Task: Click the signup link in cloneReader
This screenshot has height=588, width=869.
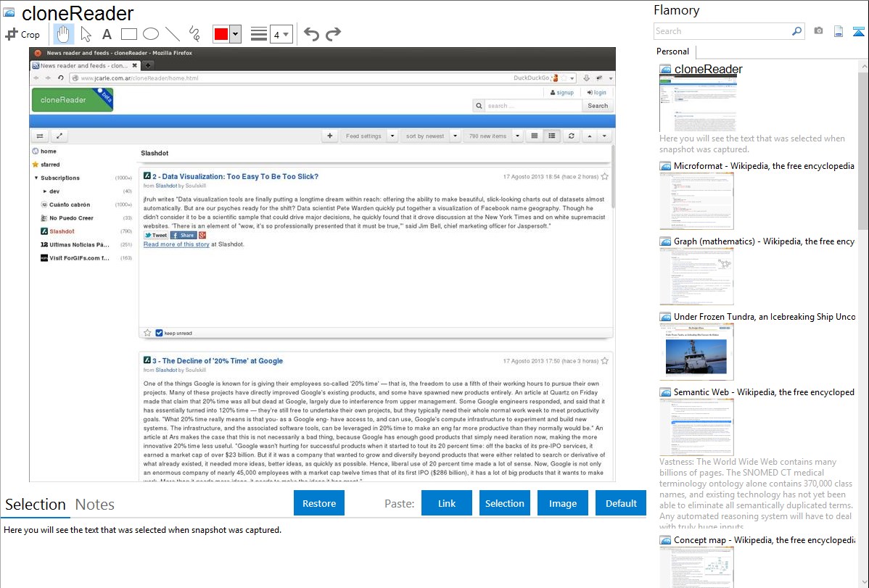Action: [562, 93]
